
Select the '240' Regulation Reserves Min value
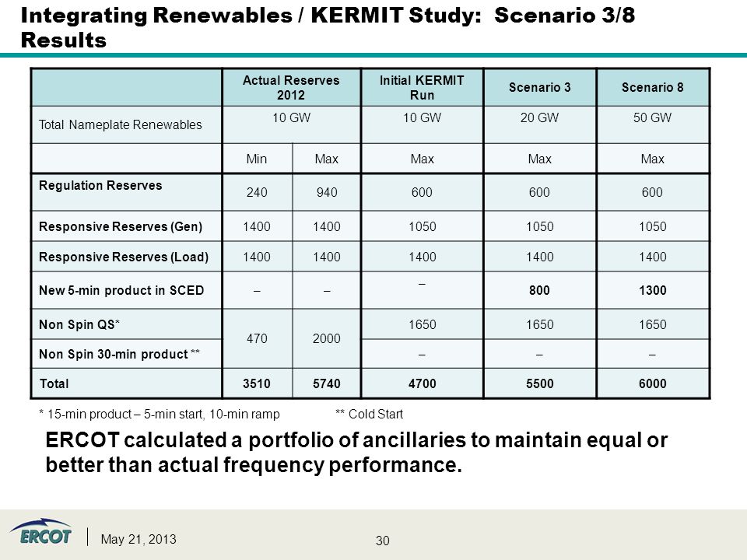[257, 192]
